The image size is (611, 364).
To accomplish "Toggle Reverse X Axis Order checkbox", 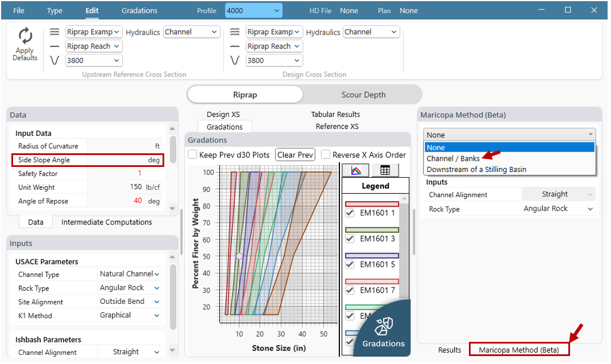I will pyautogui.click(x=326, y=154).
